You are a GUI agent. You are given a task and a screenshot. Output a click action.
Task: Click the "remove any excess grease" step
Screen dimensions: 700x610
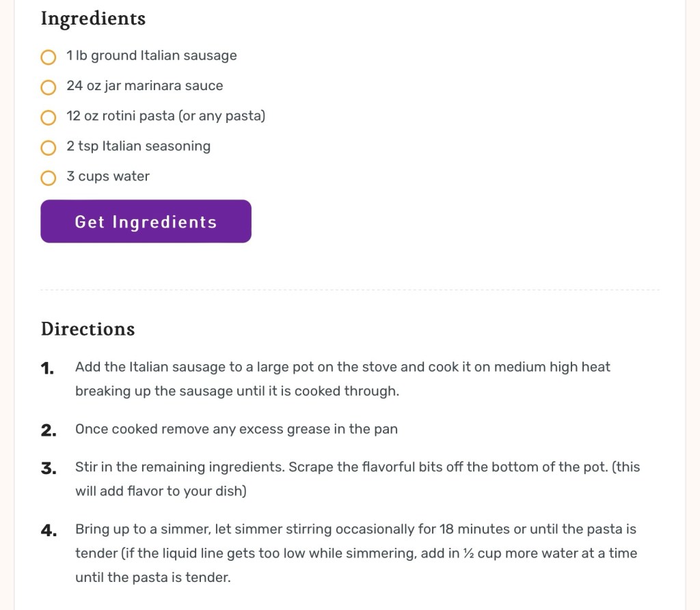click(x=236, y=430)
